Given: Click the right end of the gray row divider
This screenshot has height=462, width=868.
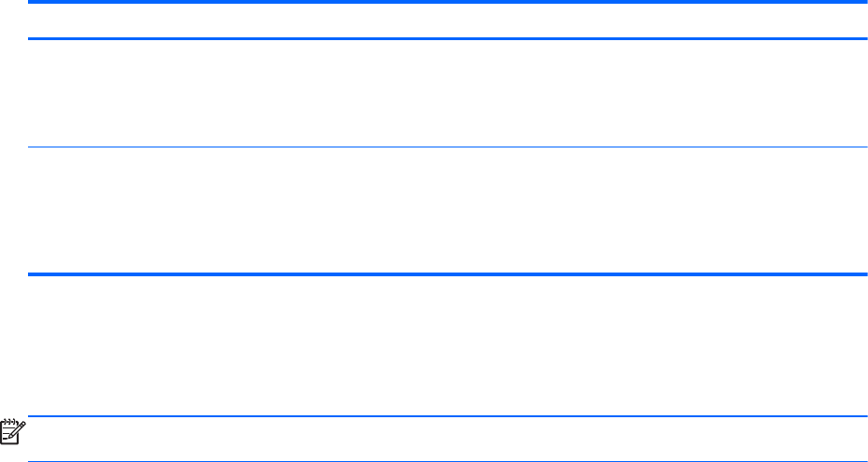Looking at the screenshot, I should click(x=863, y=147).
